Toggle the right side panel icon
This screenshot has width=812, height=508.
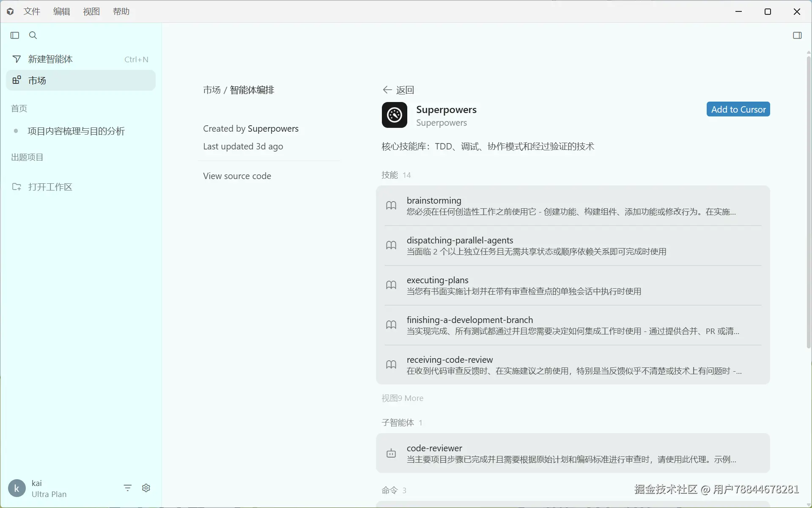click(797, 35)
